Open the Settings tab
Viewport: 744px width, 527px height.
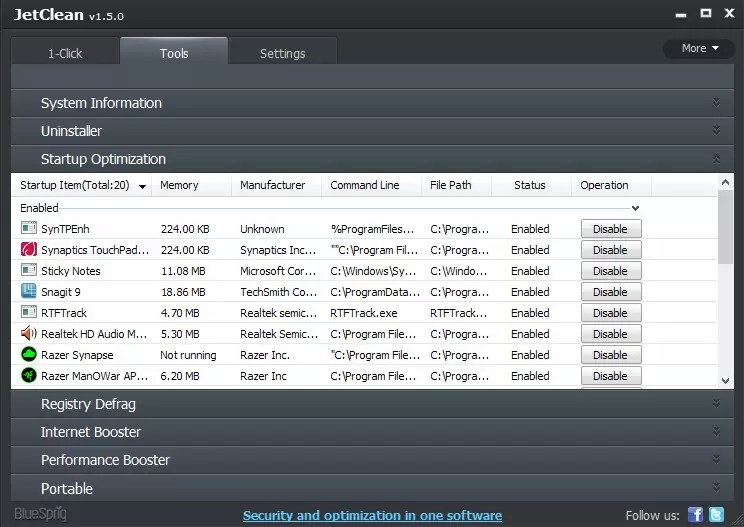[282, 53]
